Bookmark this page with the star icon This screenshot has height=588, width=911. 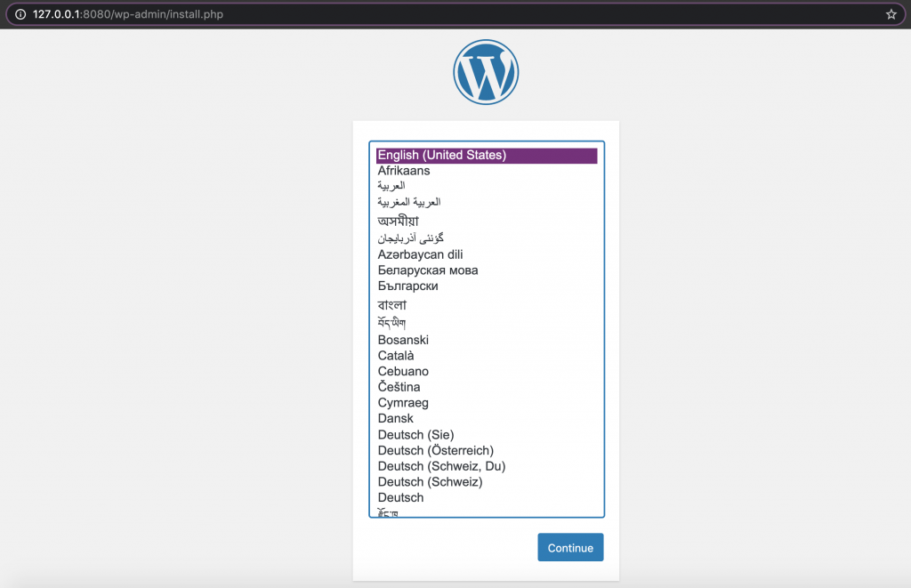tap(891, 14)
